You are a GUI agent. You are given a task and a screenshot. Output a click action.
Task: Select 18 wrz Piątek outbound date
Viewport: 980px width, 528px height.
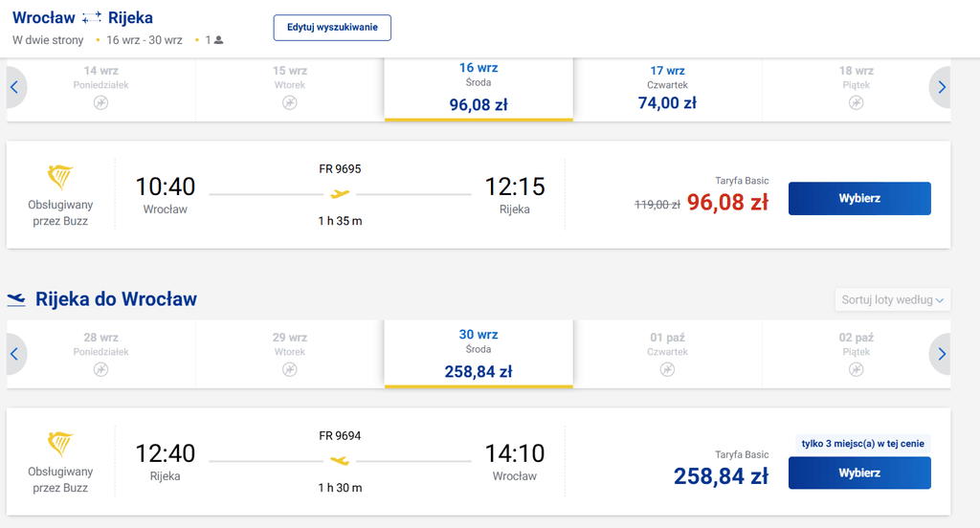coord(856,87)
